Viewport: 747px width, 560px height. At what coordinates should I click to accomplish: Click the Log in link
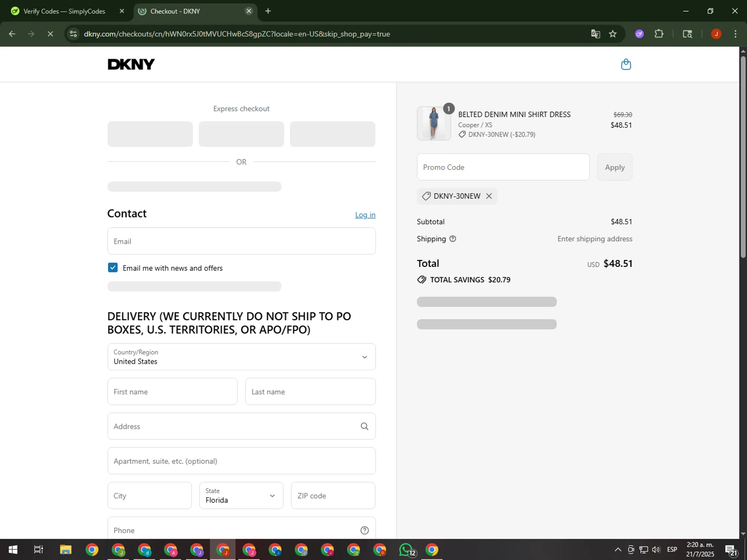[x=365, y=215]
